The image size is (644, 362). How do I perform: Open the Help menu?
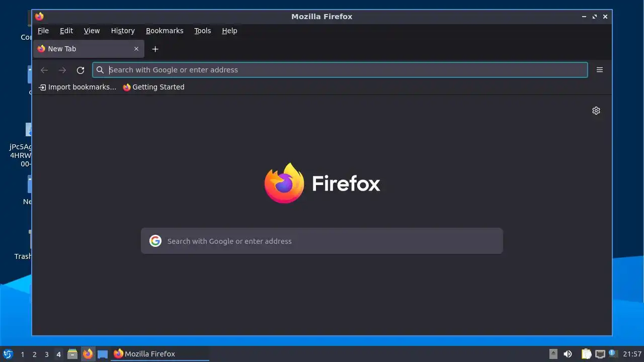[229, 31]
